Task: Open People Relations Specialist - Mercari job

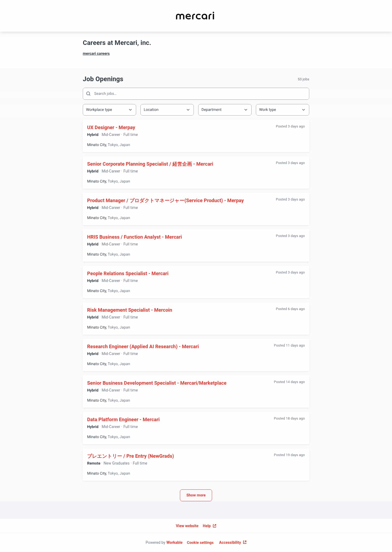Action: pyautogui.click(x=128, y=274)
